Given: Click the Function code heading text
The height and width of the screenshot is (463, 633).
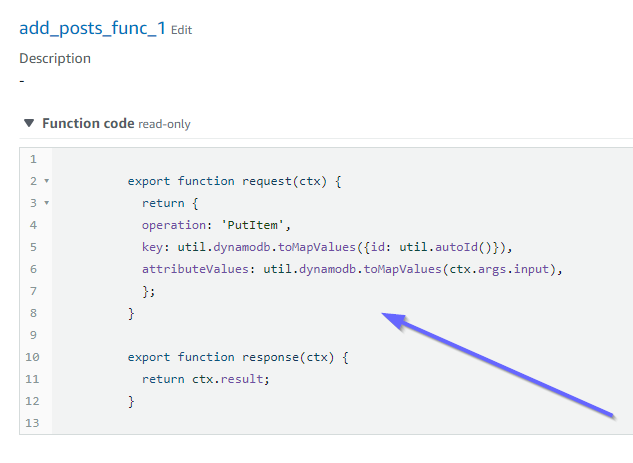Looking at the screenshot, I should click(x=88, y=124).
